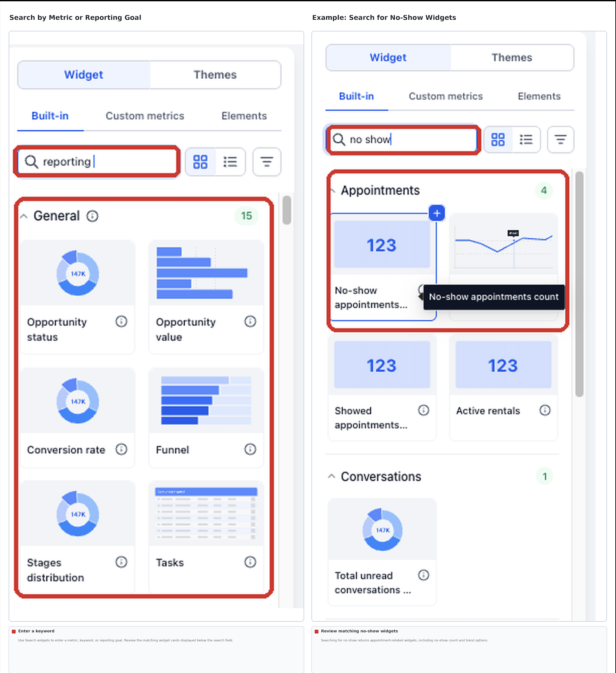This screenshot has width=616, height=673.
Task: Select the Funnel widget thumbnail
Action: (206, 401)
